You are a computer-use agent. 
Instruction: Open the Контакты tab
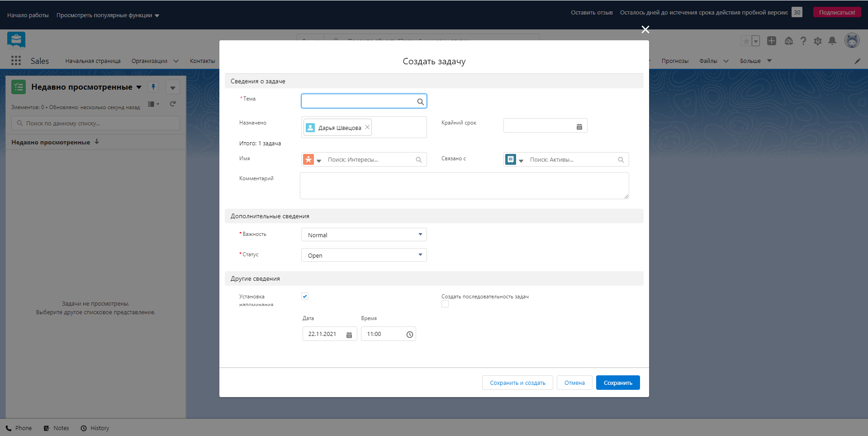(202, 61)
